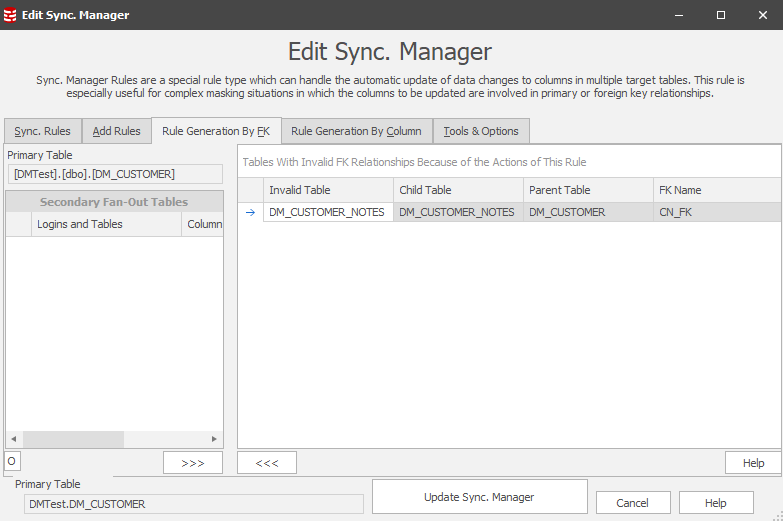Click the DMTest.DM_CUSTOMER primary table field
This screenshot has width=783, height=521.
pos(193,504)
